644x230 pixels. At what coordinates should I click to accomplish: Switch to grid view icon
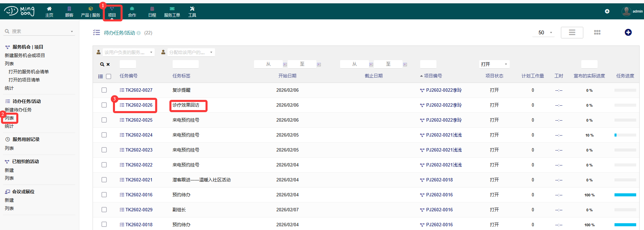tap(597, 32)
